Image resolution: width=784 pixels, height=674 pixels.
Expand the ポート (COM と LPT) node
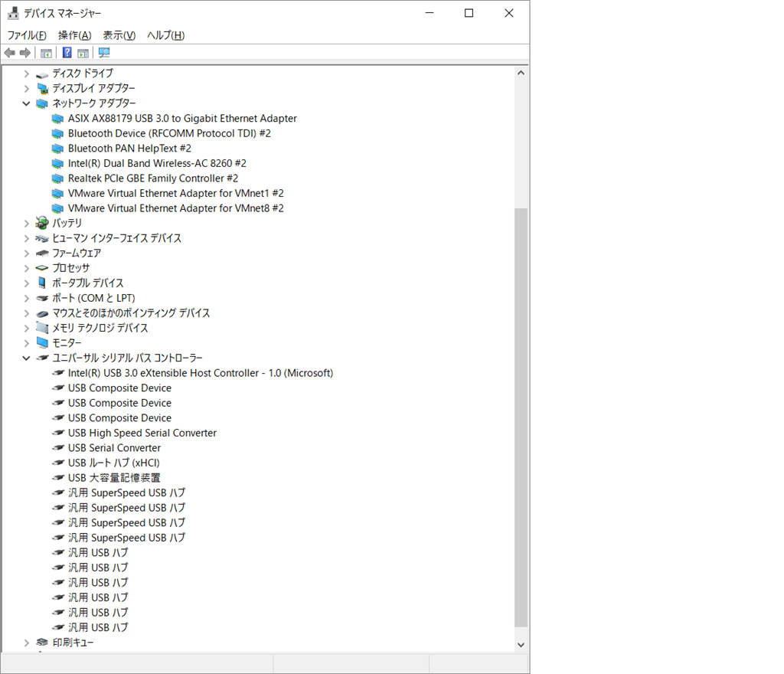pos(27,299)
